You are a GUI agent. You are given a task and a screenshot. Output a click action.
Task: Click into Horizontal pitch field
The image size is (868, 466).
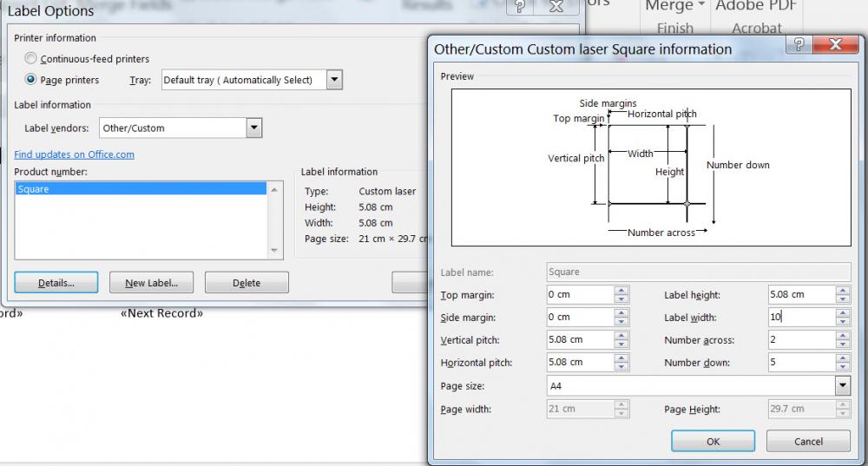pos(580,362)
